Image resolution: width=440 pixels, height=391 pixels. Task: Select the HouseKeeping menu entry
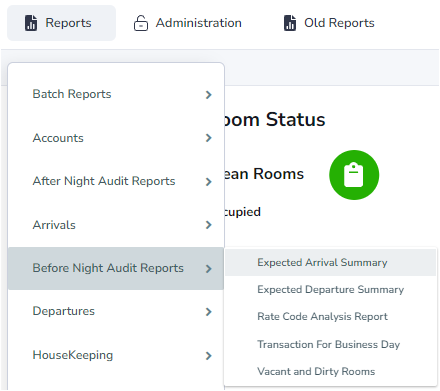(116, 355)
